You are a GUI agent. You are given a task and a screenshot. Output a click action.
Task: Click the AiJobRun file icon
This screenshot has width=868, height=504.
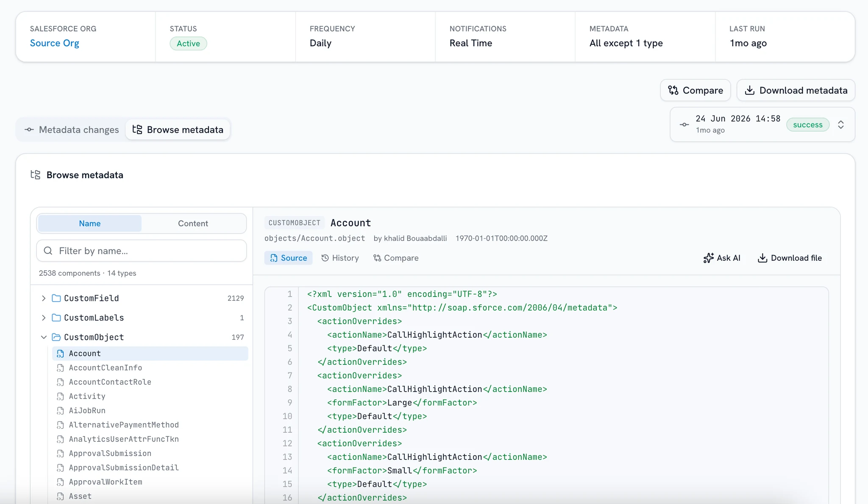point(60,411)
